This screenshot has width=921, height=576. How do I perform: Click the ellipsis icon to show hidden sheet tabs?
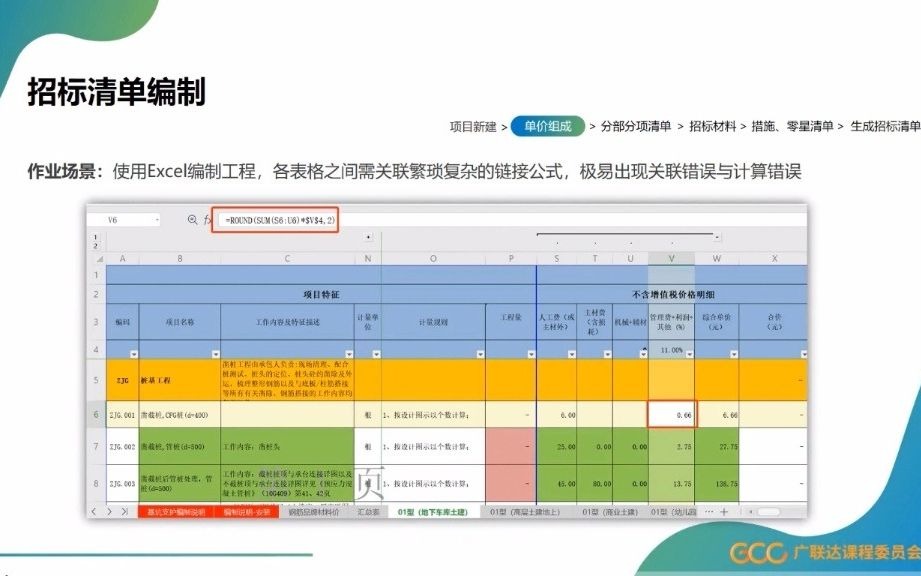coord(708,512)
